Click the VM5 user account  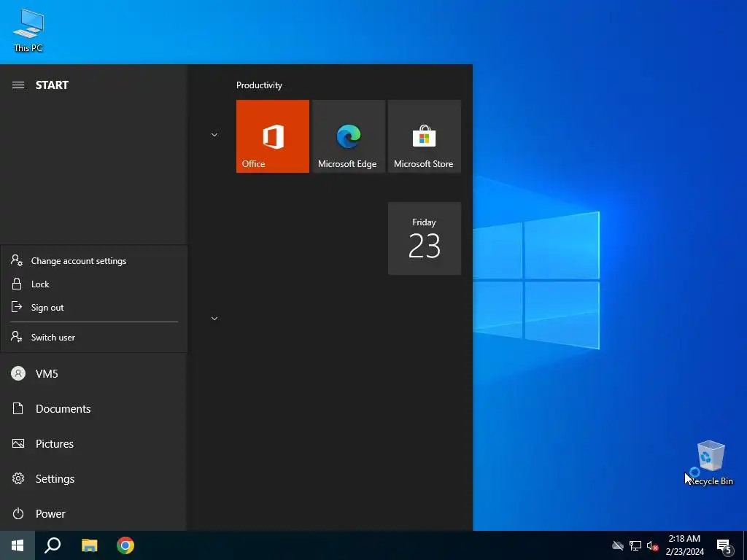tap(93, 374)
